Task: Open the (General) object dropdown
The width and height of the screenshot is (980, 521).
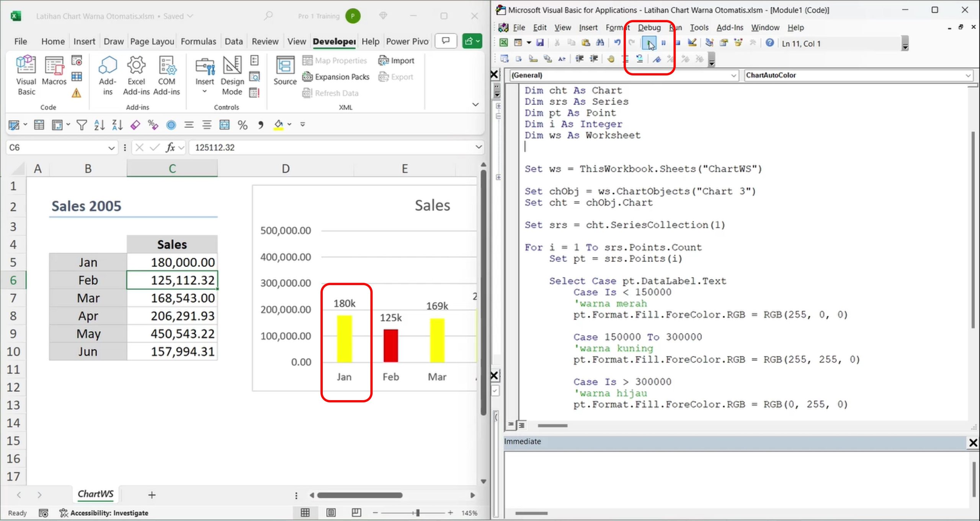Action: (733, 75)
